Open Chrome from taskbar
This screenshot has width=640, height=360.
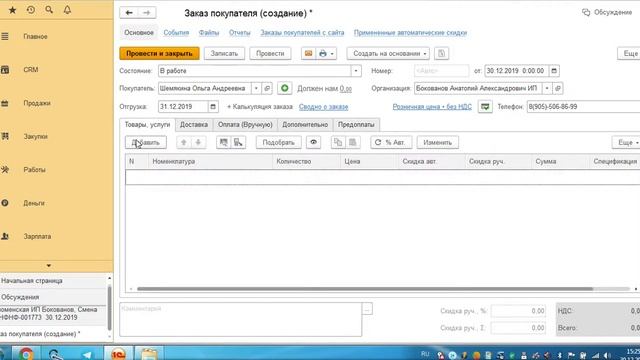(x=26, y=354)
